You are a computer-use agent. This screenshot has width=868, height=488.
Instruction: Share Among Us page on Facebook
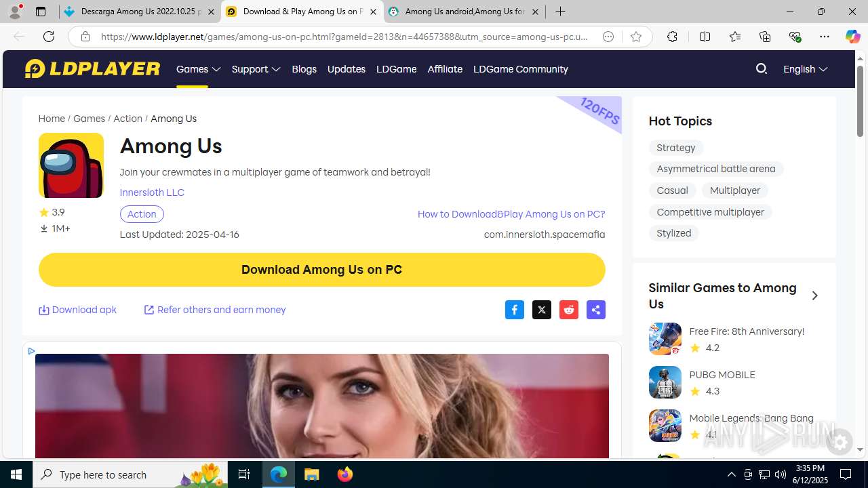(x=515, y=310)
